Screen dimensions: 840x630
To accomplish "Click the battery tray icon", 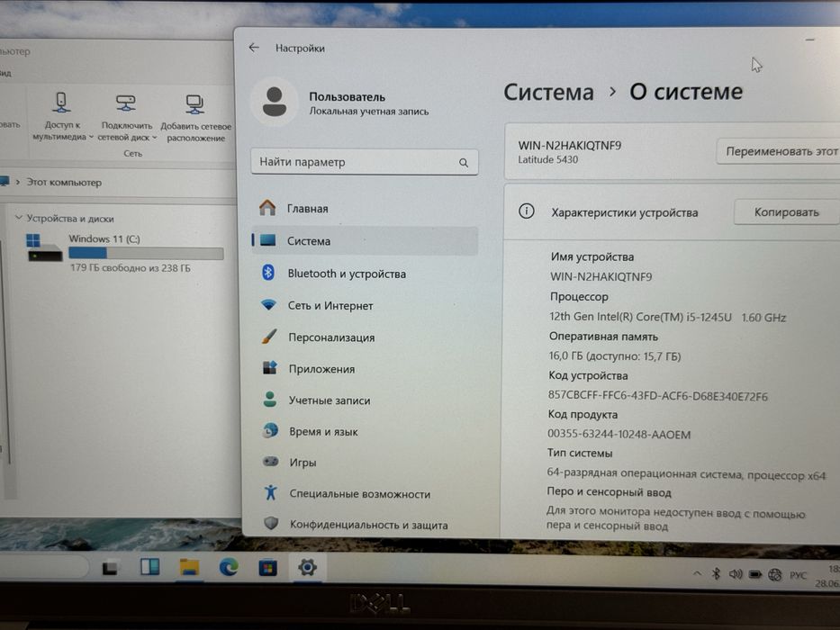I will click(755, 575).
